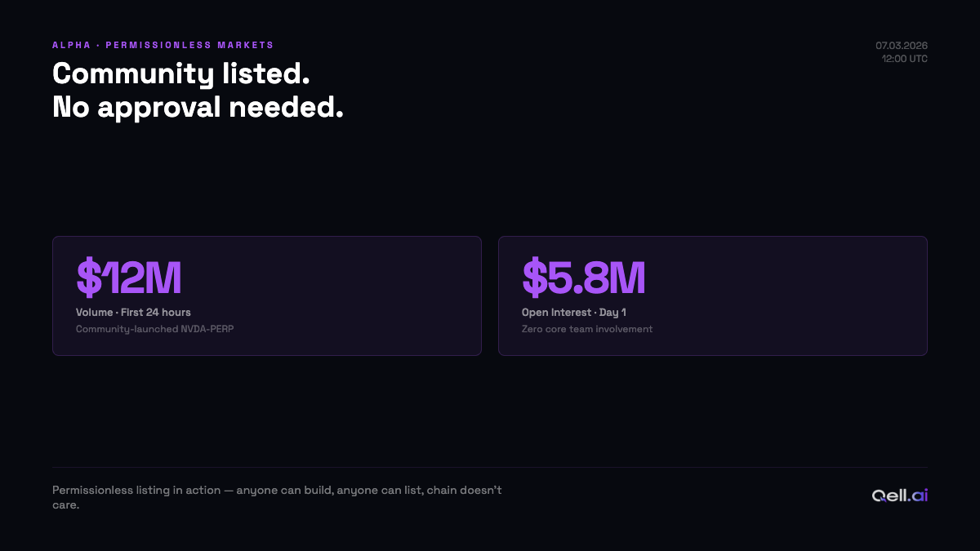
Task: Click the 12:00 UTC time text
Action: 905,59
